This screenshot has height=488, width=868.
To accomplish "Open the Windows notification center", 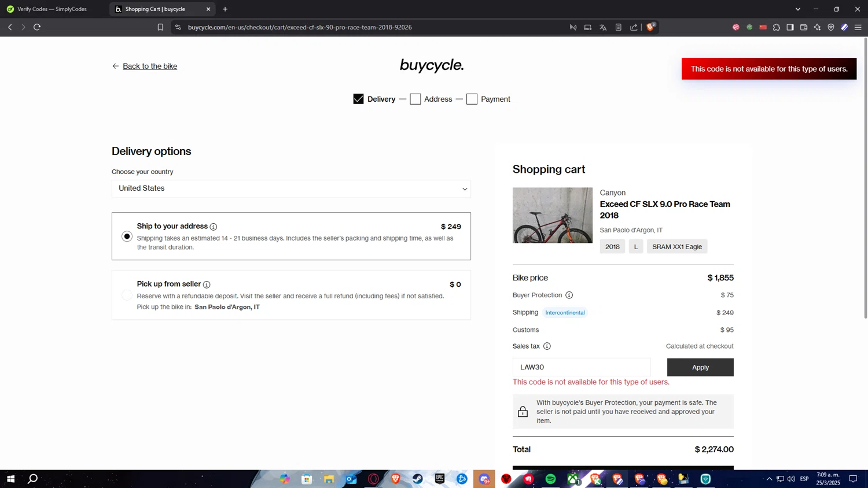I will [853, 479].
